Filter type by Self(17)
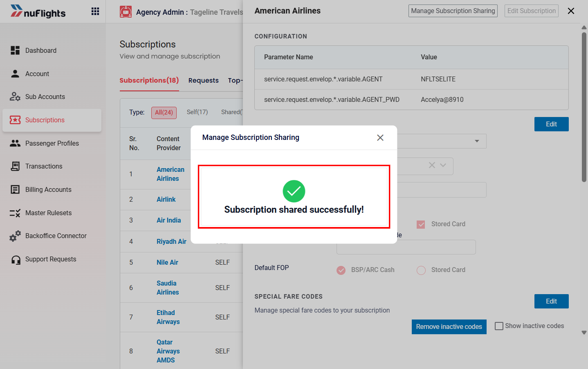Screen dimensions: 588x369 click(x=197, y=112)
